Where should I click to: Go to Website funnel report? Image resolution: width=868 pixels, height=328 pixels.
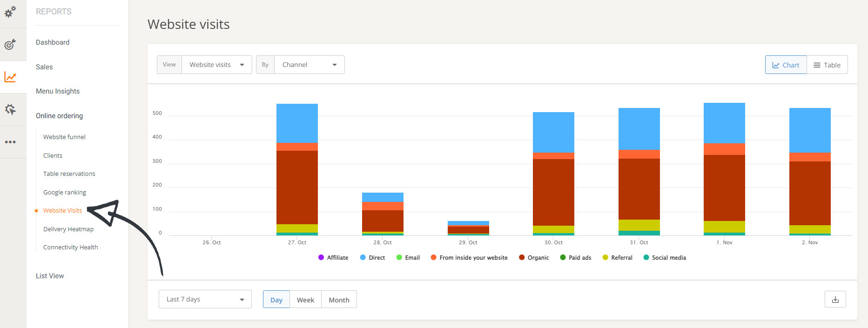(64, 137)
